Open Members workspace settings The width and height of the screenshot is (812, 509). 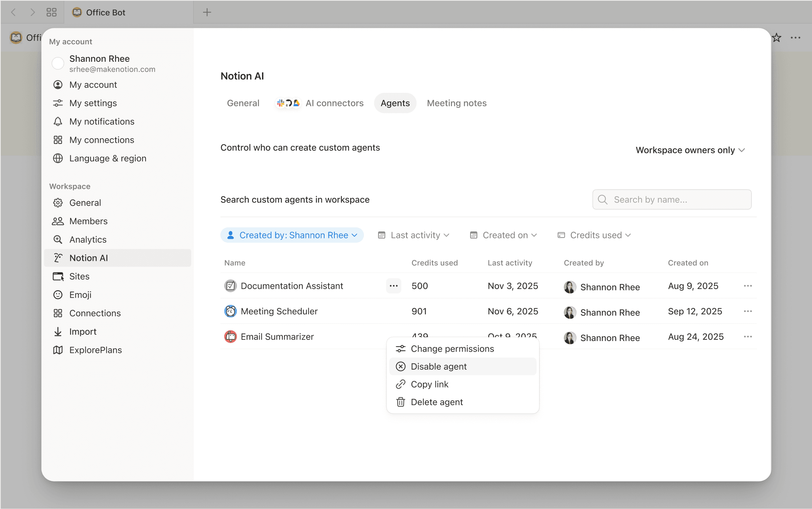point(88,221)
